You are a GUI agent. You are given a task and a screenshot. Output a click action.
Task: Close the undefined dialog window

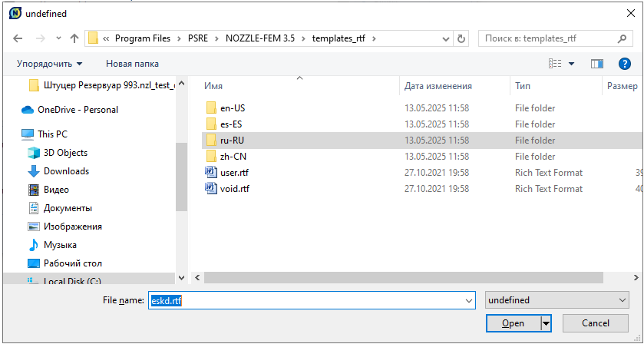click(631, 14)
